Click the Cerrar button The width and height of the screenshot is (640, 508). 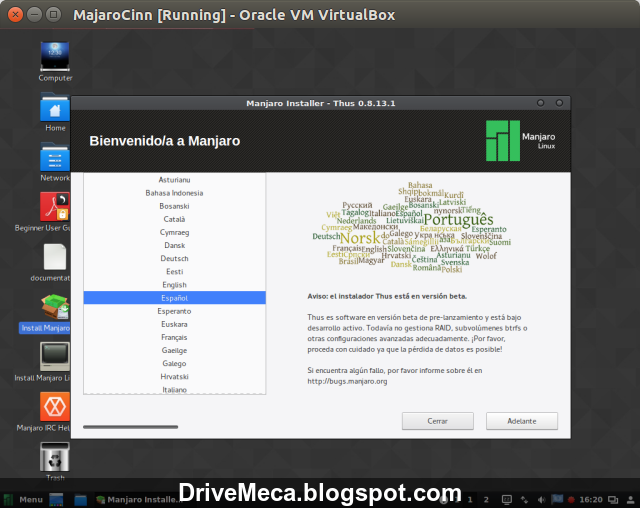pos(438,421)
